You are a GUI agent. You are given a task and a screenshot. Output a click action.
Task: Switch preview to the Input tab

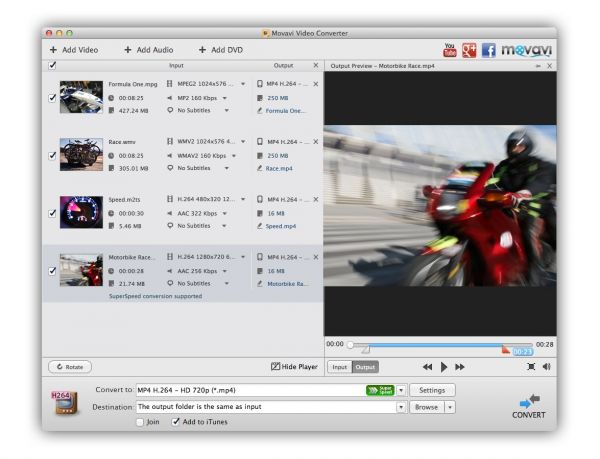[x=339, y=367]
